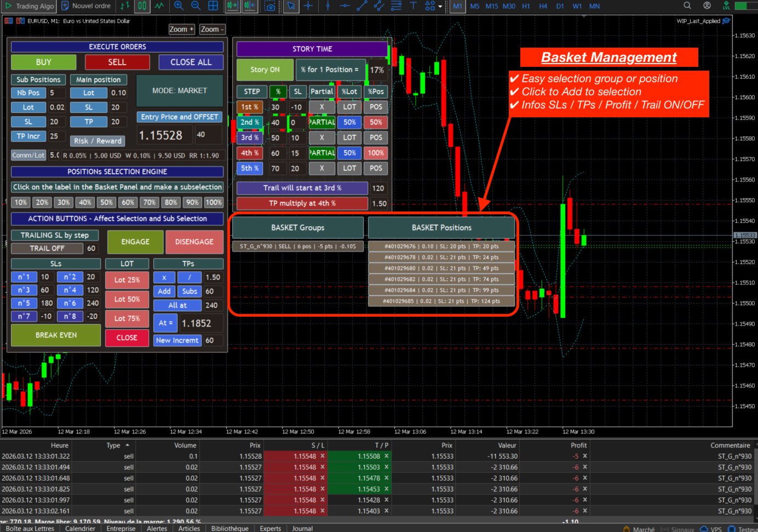Remove take profit 1.15508 on first row
Viewport: 758px width, 532px height.
coord(387,456)
